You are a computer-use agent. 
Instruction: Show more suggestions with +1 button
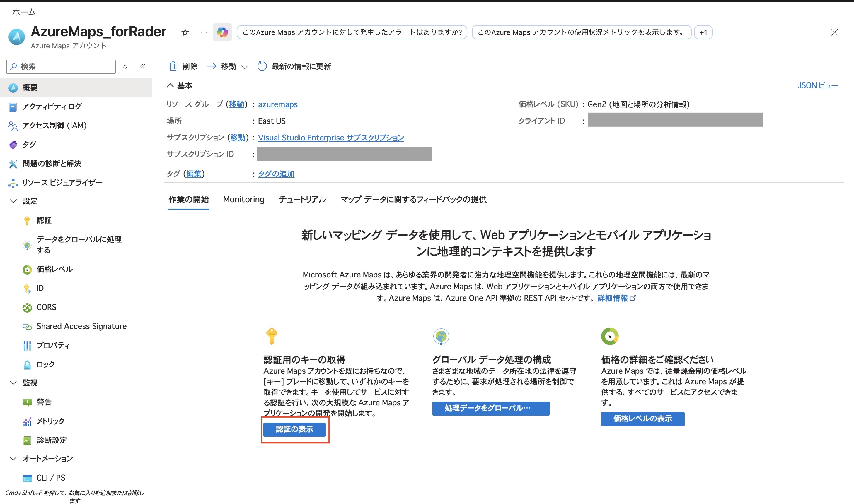pos(703,32)
